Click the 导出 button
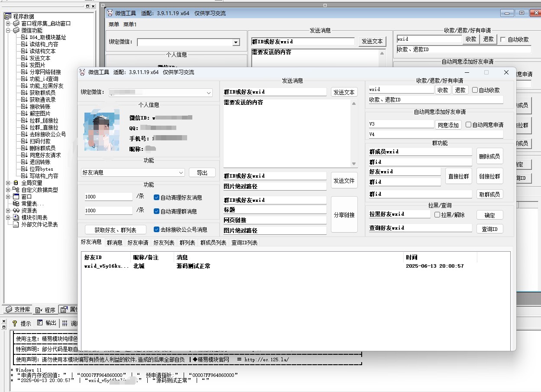 tap(202, 172)
